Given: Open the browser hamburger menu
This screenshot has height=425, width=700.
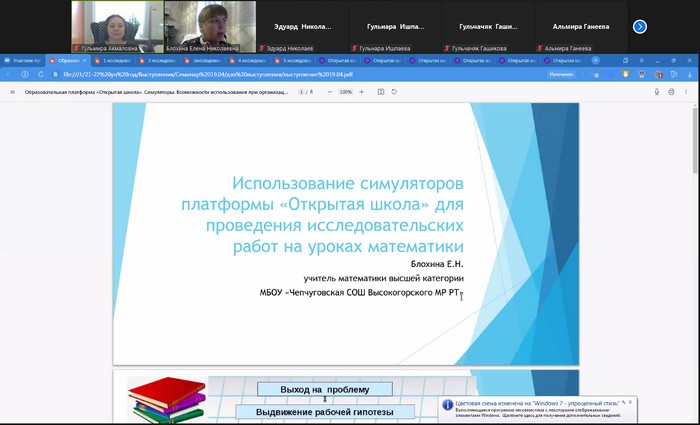Looking at the screenshot, I should pos(642,60).
